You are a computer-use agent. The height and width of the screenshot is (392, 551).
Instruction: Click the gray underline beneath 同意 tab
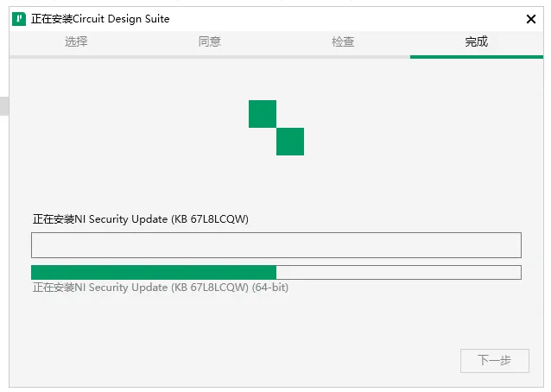210,57
